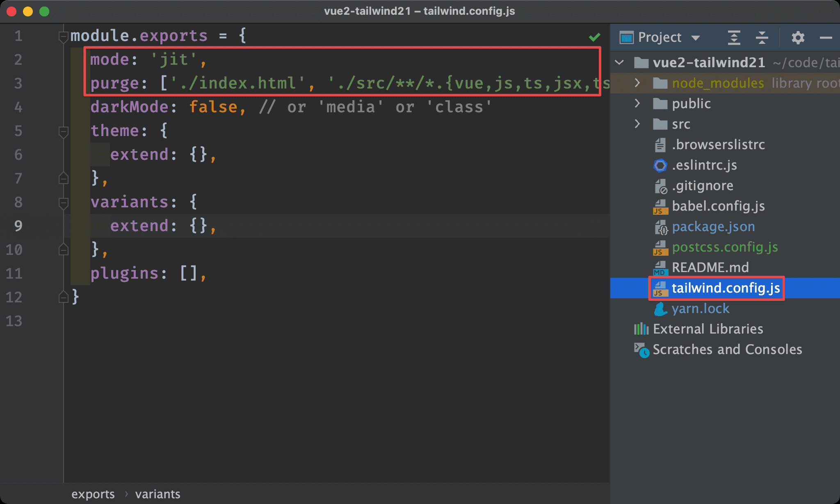Click the yarn.lock yarn icon
Screen dimensions: 840x504
pos(660,309)
